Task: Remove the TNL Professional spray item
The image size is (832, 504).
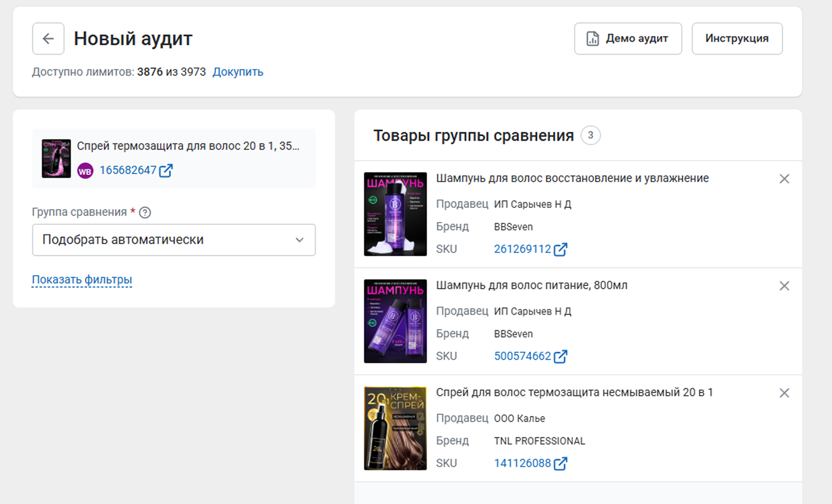Action: 784,393
